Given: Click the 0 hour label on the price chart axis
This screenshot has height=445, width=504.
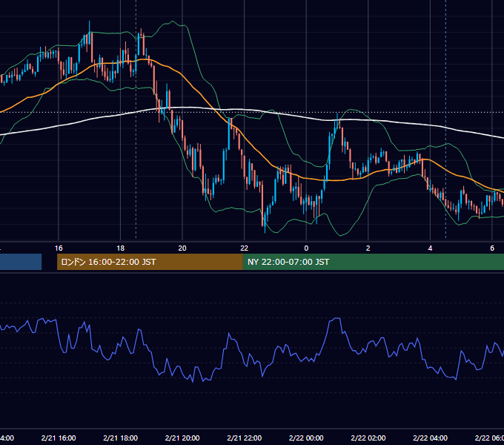Looking at the screenshot, I should click(x=306, y=248).
